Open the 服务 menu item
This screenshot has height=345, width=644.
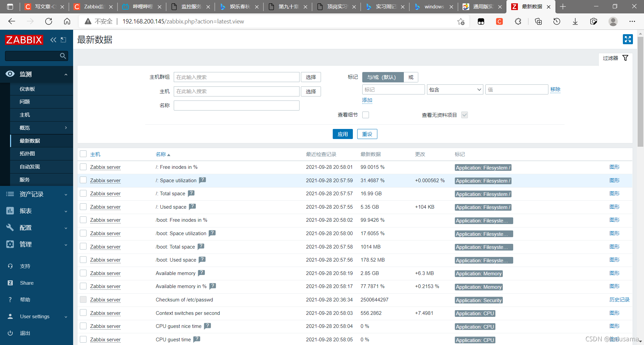pos(42,180)
